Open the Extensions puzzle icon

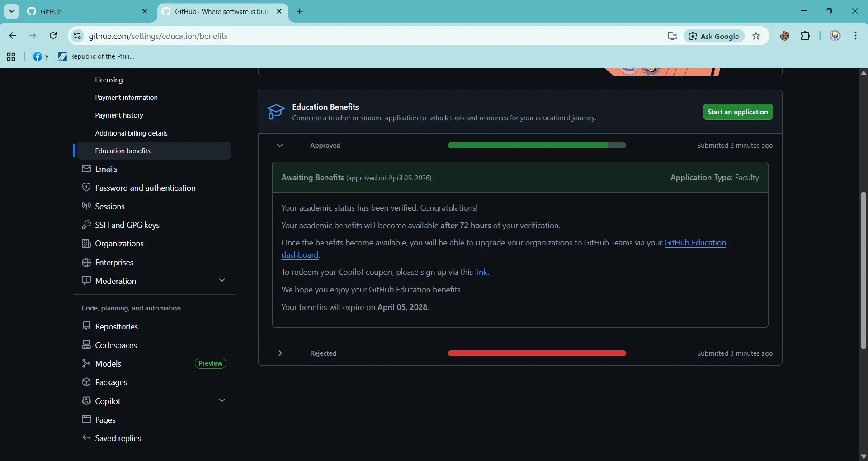[x=805, y=36]
